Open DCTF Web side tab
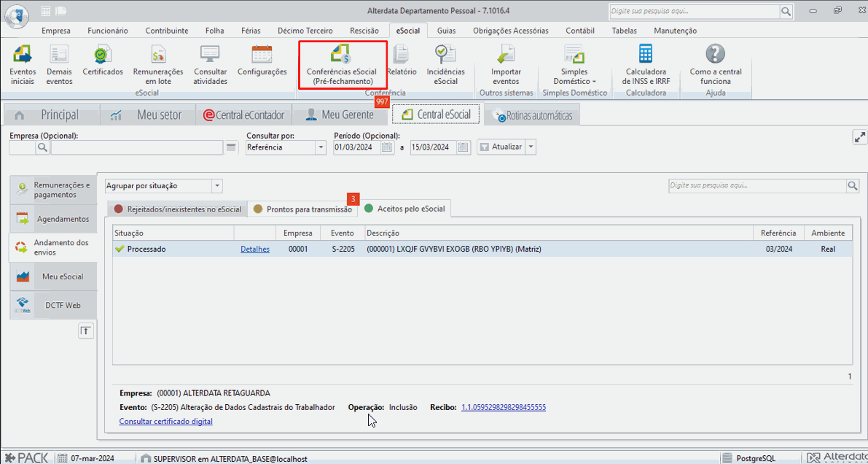Image resolution: width=868 pixels, height=464 pixels. tap(53, 305)
